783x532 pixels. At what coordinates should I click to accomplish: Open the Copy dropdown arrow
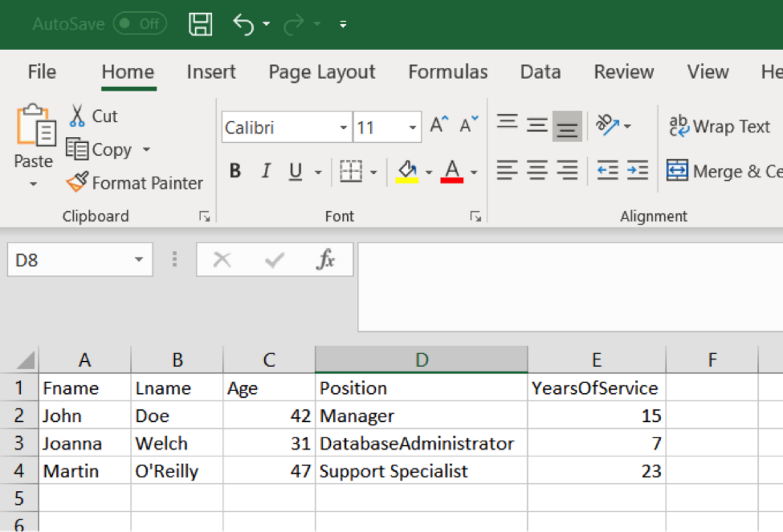pos(146,150)
